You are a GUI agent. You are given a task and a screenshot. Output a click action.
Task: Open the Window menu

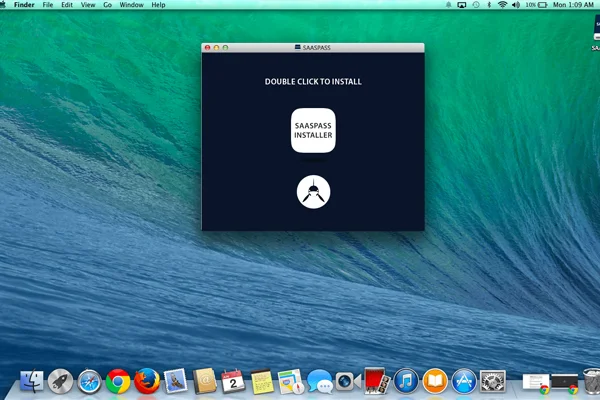(x=131, y=5)
